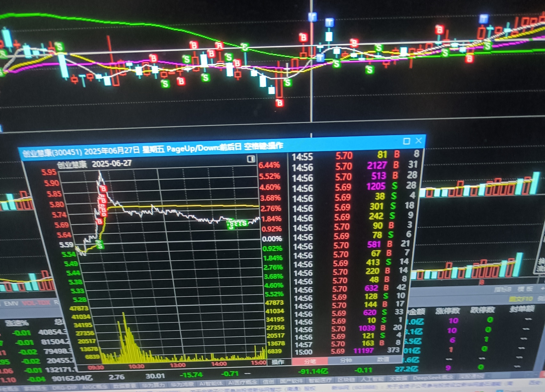Image resolution: width=545 pixels, height=392 pixels.
Task: Click the 27.2亿 value in the bottom row
Action: [x=406, y=369]
